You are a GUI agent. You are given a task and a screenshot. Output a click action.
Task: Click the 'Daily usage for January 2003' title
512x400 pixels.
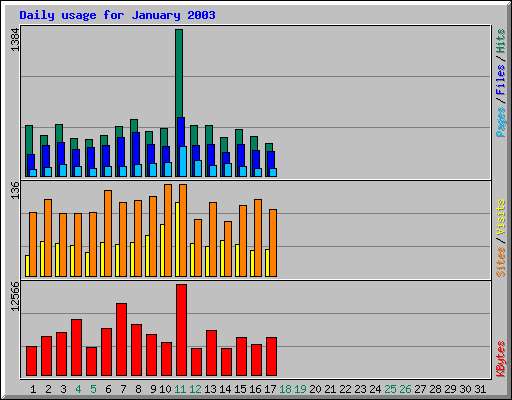pyautogui.click(x=117, y=15)
